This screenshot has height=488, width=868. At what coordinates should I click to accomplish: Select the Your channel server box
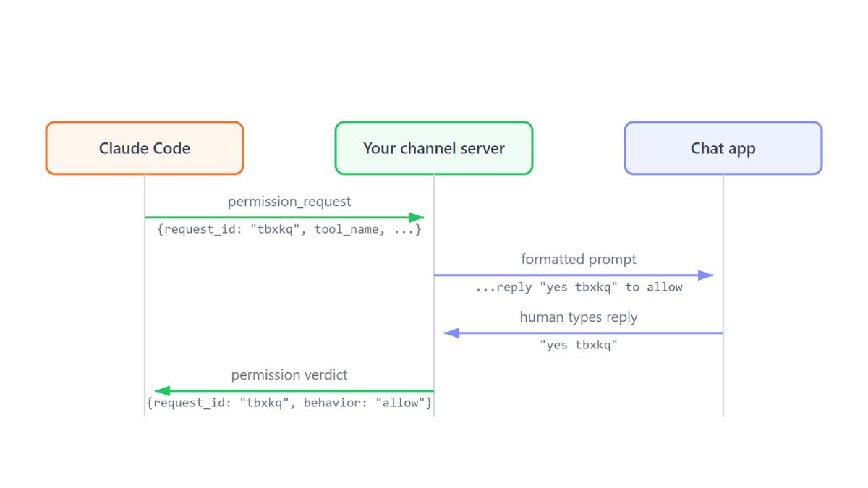(434, 148)
